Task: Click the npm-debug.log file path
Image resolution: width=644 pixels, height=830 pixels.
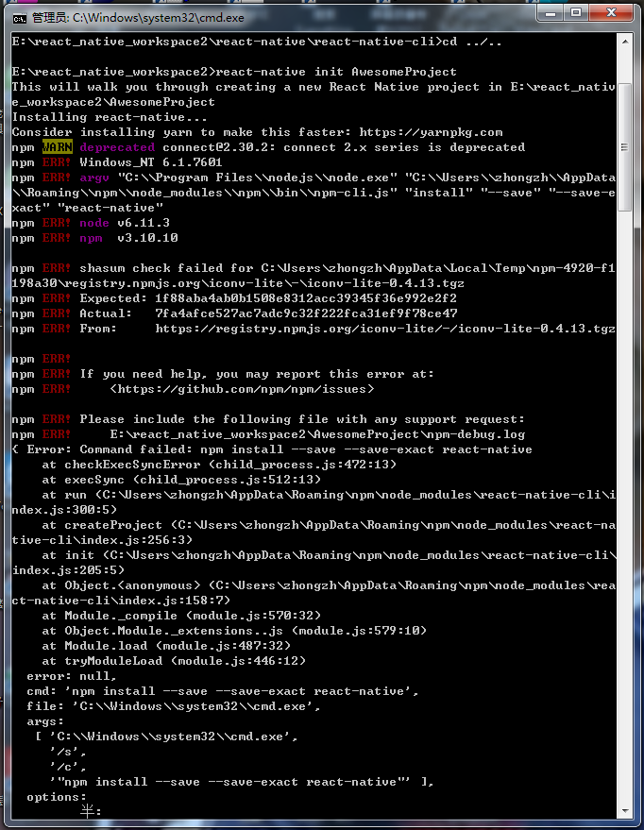Action: click(x=317, y=434)
